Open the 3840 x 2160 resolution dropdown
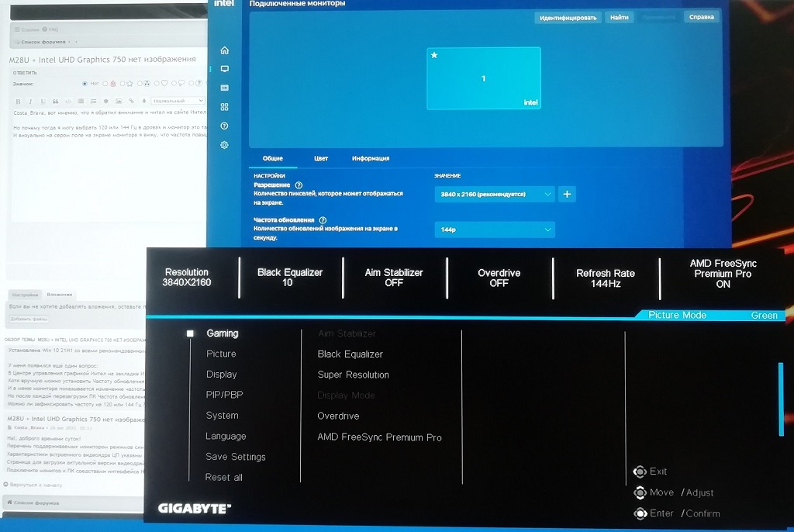 coord(495,194)
